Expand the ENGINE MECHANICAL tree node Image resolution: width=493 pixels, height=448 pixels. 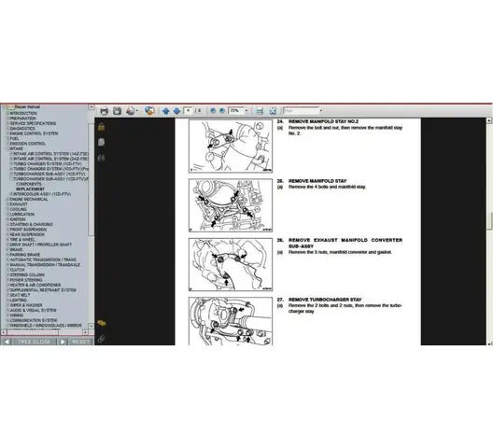pos(7,200)
